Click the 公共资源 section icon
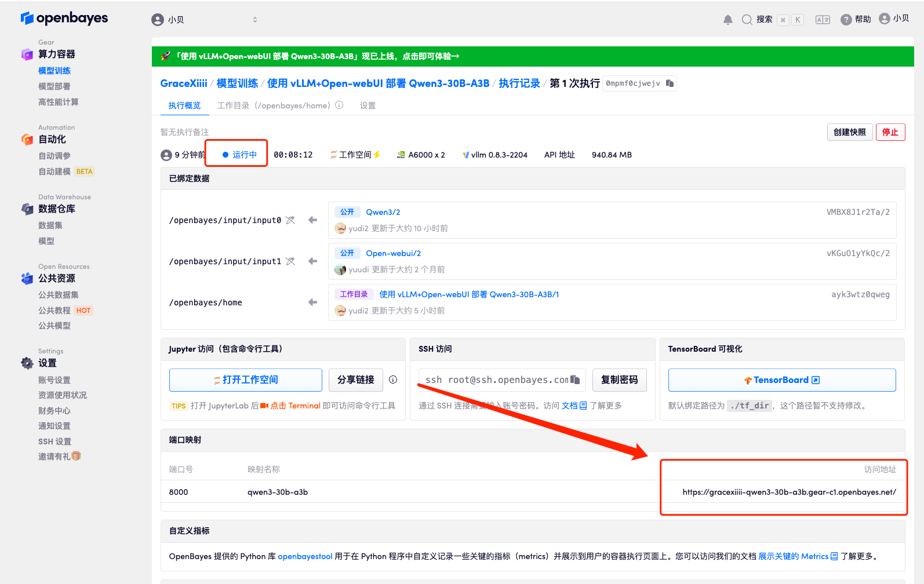Screen dimensions: 924x584 [x=27, y=279]
